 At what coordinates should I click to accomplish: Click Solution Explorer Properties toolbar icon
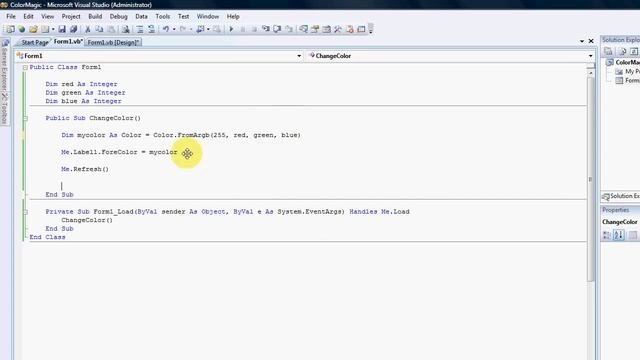(608, 51)
